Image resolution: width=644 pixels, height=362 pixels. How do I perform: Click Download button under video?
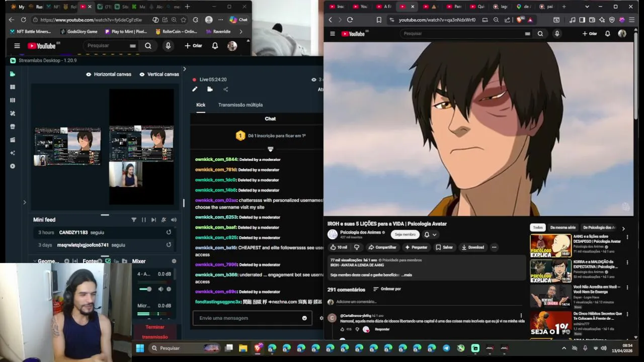(473, 247)
